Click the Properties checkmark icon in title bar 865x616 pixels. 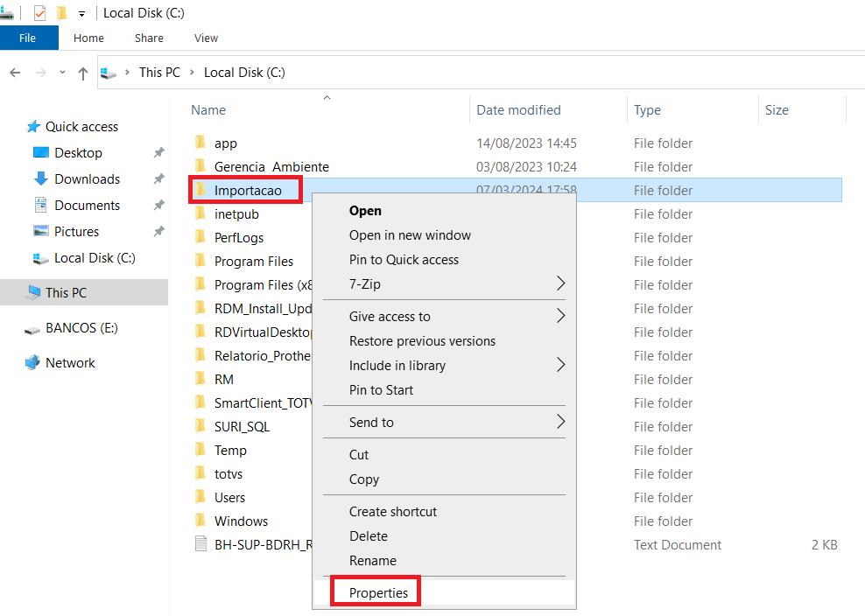[39, 12]
